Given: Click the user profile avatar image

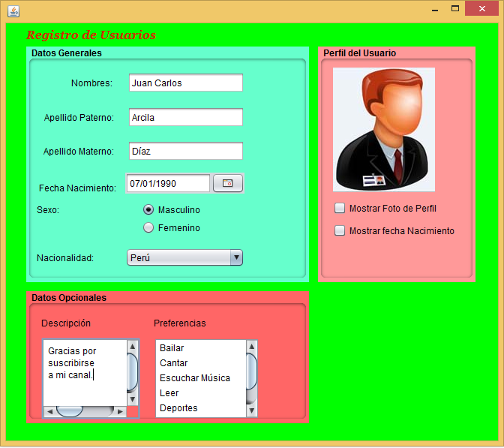Looking at the screenshot, I should click(384, 130).
